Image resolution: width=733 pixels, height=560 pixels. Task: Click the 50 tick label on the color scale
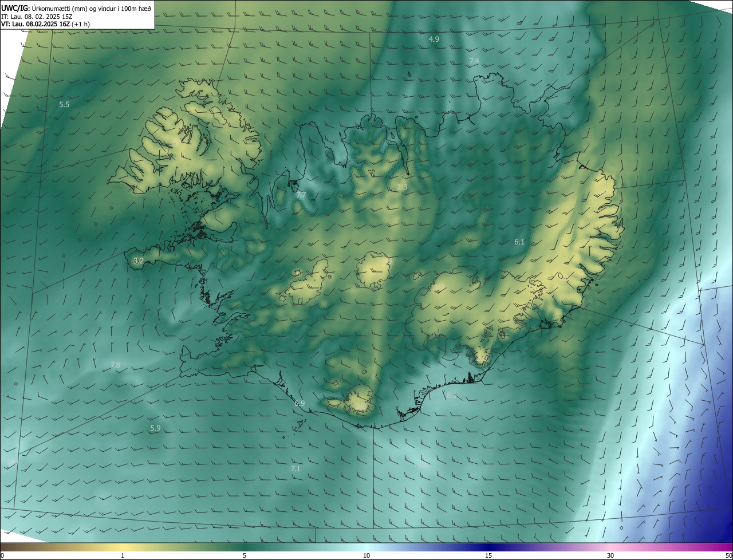728,555
